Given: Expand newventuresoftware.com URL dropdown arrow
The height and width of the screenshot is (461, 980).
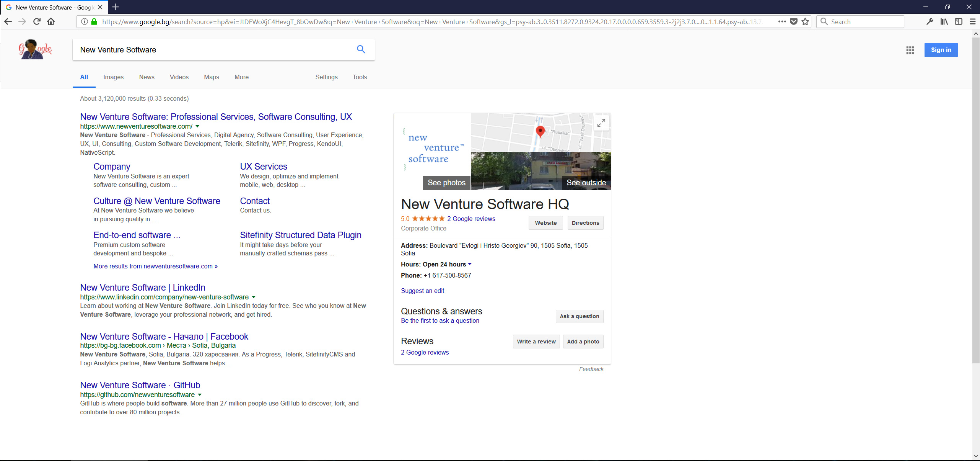Looking at the screenshot, I should click(x=197, y=126).
